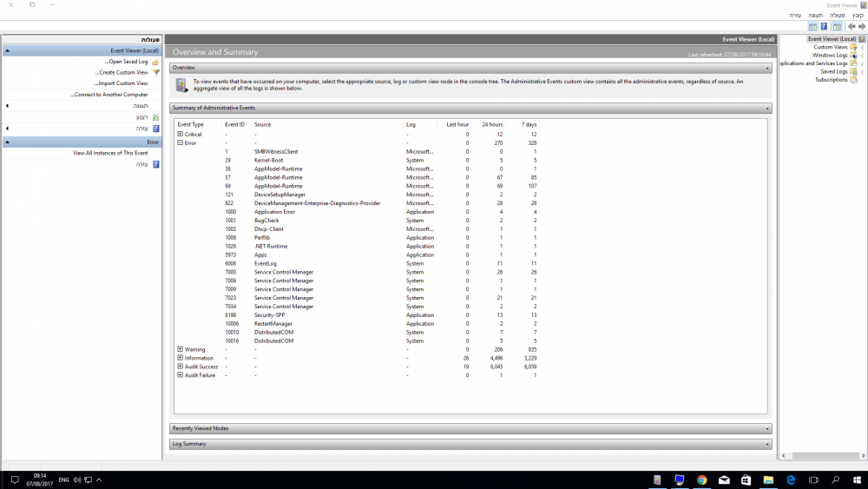
Task: Collapse the Overview section arrow
Action: point(767,68)
